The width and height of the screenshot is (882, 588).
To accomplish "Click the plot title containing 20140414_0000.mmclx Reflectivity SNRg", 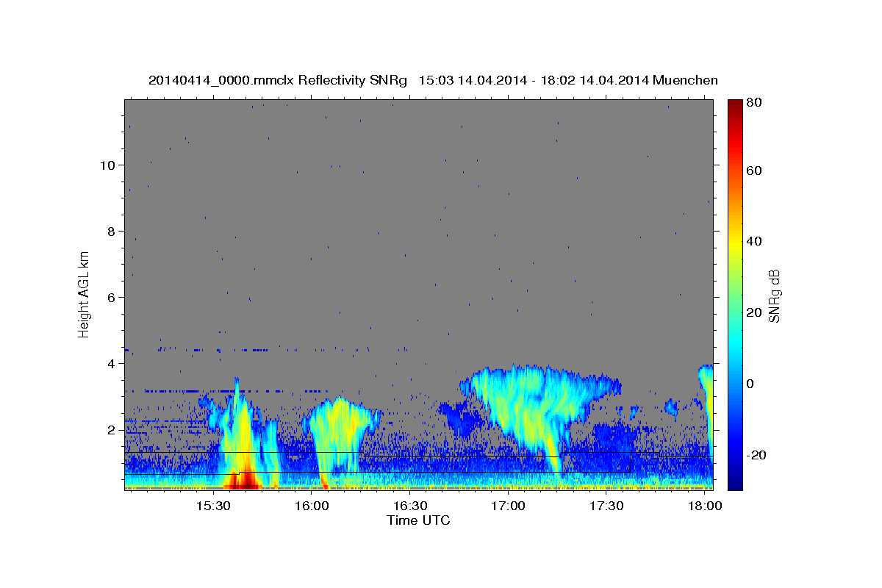I will coord(433,80).
